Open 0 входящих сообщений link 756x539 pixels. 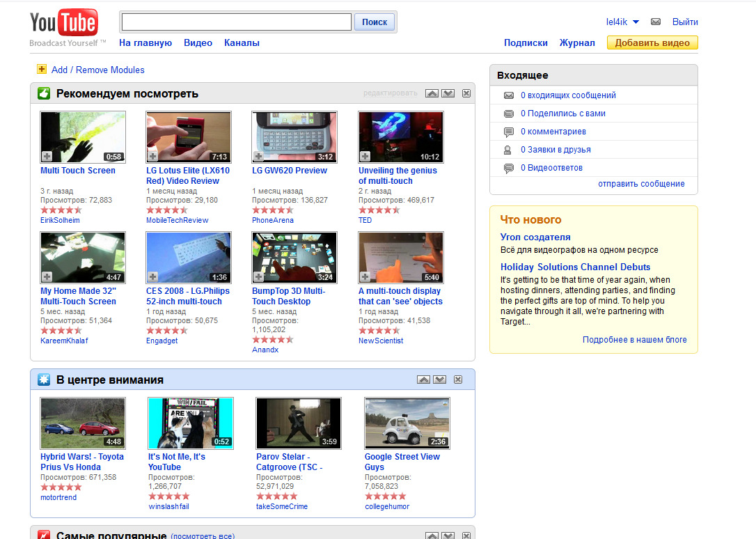[568, 95]
